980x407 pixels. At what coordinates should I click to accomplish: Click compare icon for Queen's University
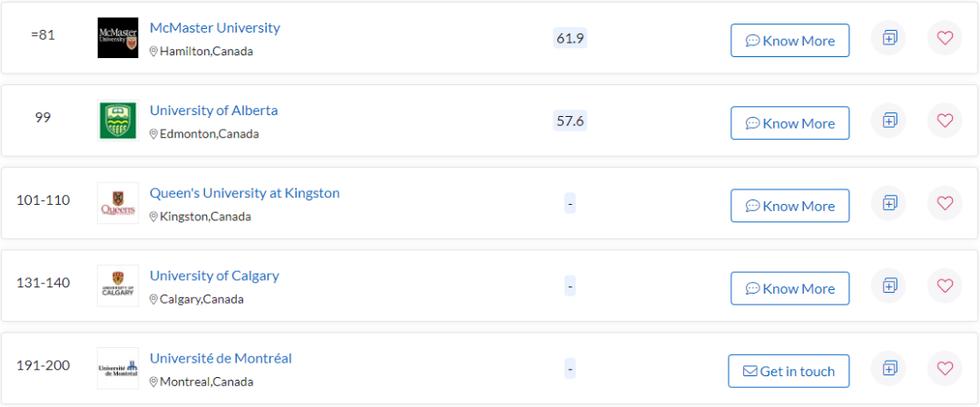click(x=889, y=203)
